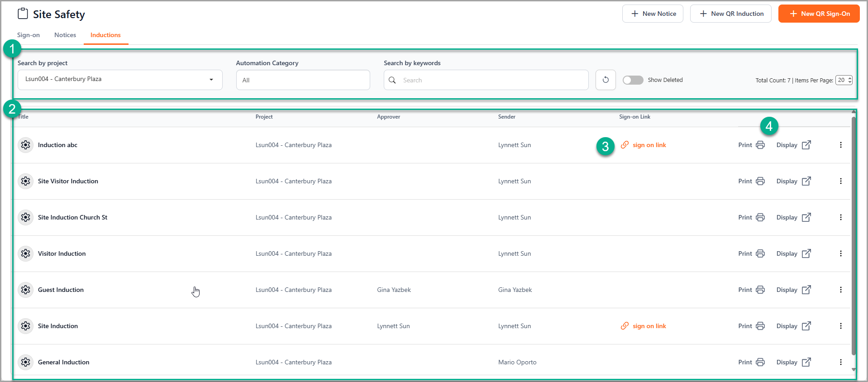This screenshot has width=868, height=382.
Task: Open more options menu for Visitor Induction
Action: tap(841, 253)
